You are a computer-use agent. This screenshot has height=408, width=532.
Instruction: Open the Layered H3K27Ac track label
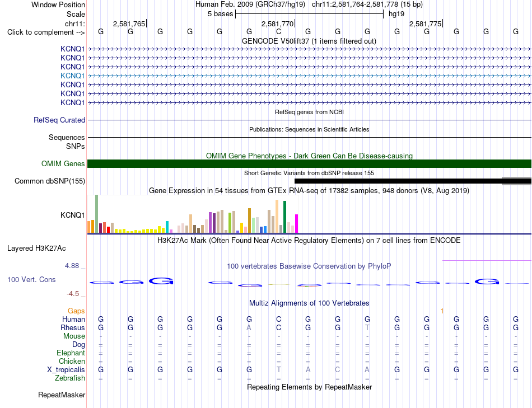pyautogui.click(x=36, y=248)
